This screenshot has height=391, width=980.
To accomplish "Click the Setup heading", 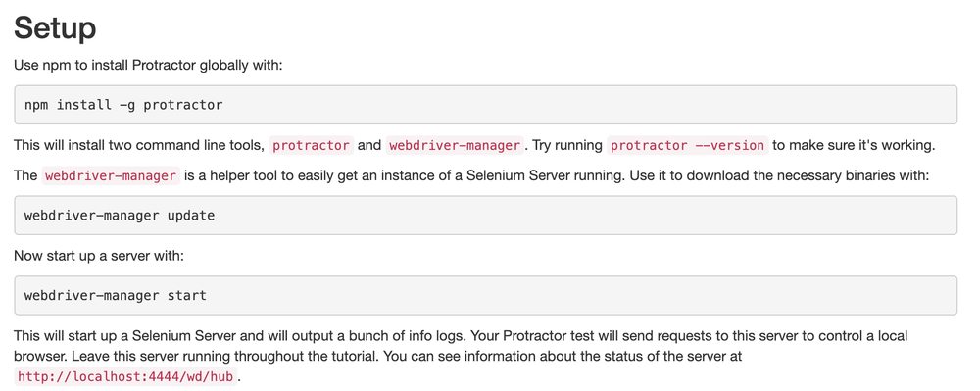I will pyautogui.click(x=55, y=27).
